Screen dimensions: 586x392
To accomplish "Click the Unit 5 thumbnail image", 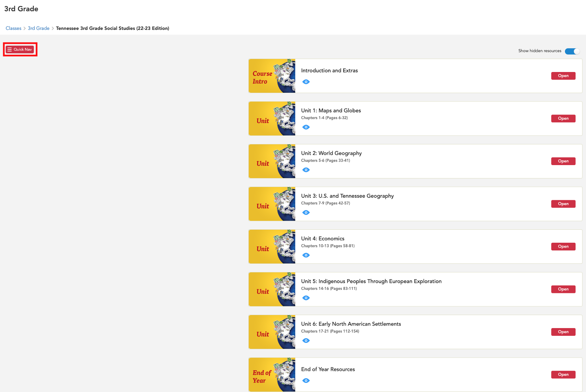I will click(x=272, y=289).
